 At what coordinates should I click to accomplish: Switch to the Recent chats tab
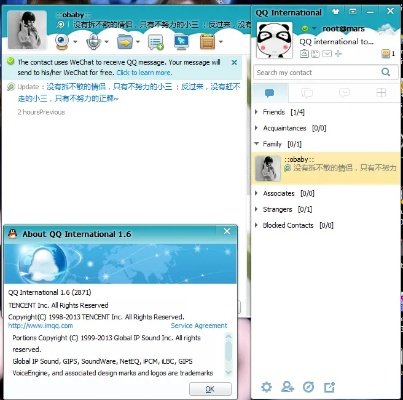tap(344, 93)
